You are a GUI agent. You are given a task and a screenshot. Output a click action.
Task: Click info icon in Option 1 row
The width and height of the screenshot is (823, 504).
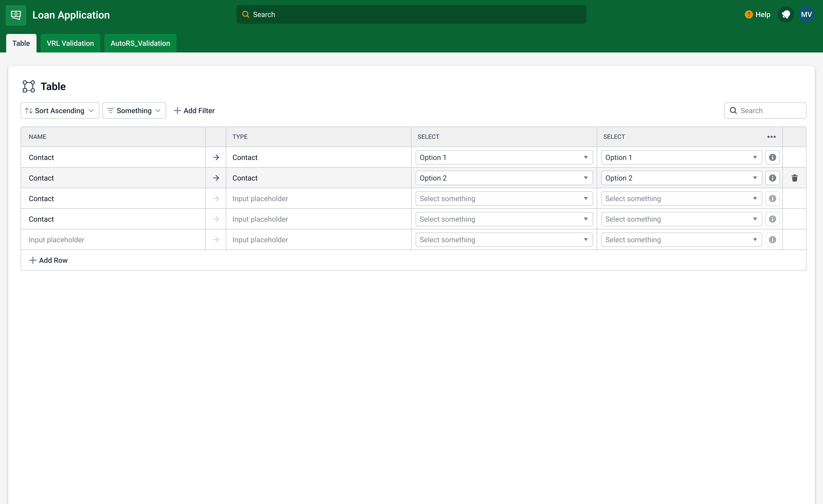(x=772, y=158)
